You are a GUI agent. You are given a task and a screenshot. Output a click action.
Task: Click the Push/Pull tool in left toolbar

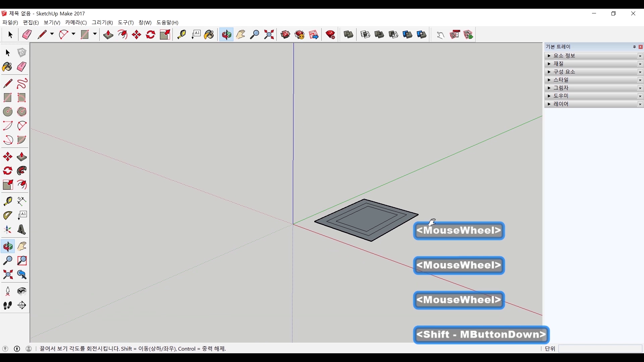pos(22,157)
